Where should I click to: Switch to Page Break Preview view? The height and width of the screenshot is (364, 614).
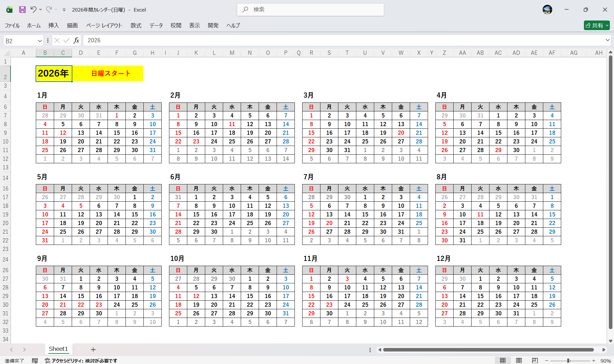[535, 361]
